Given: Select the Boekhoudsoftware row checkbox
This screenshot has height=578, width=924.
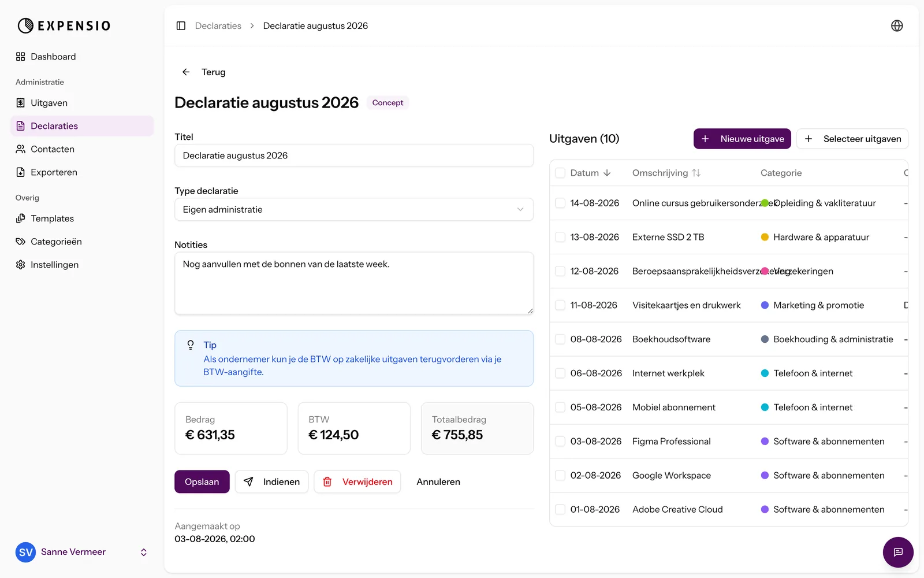Looking at the screenshot, I should pyautogui.click(x=560, y=339).
